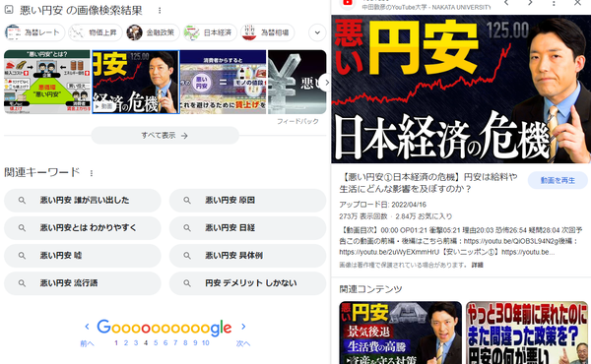Image resolution: width=591 pixels, height=364 pixels.
Task: Open the three-dot menu beside 画像検索結果 heading
Action: tap(160, 11)
